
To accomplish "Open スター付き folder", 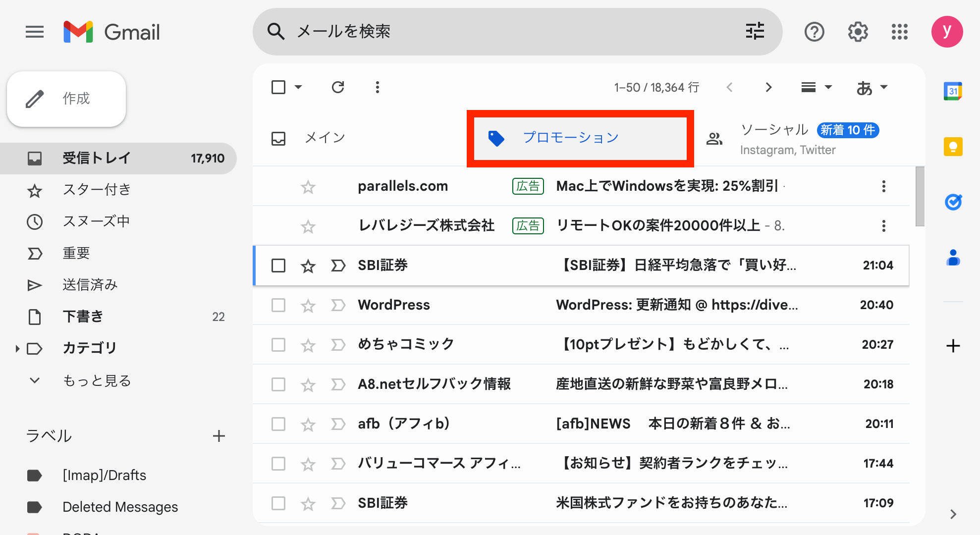I will [118, 190].
